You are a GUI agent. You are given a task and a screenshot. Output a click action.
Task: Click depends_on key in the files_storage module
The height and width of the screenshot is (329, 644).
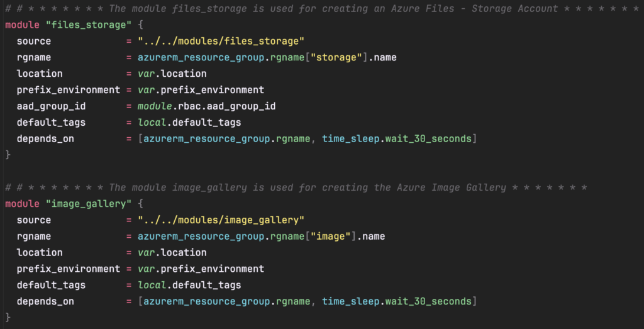pyautogui.click(x=45, y=139)
